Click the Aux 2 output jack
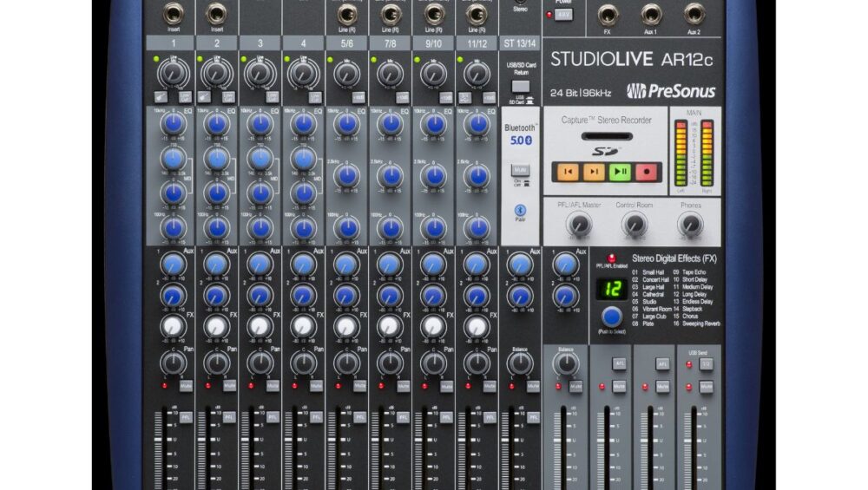Viewport: 868px width, 490px height. [694, 15]
